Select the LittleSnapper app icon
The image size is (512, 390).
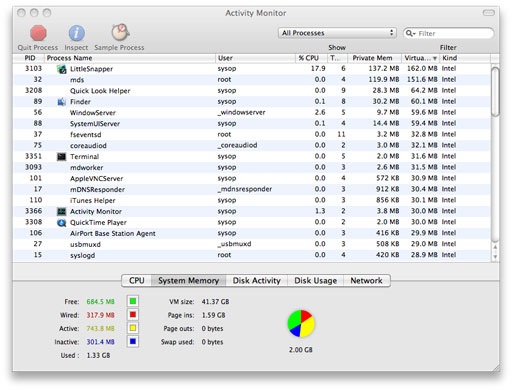(62, 69)
